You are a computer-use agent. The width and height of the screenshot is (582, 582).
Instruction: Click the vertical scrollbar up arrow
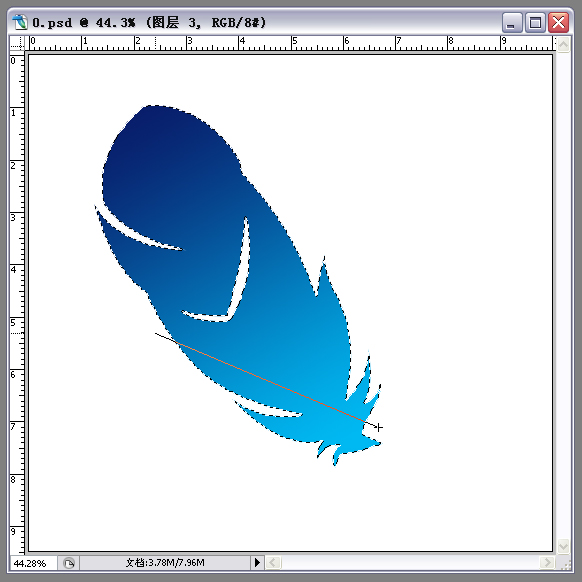coord(563,45)
